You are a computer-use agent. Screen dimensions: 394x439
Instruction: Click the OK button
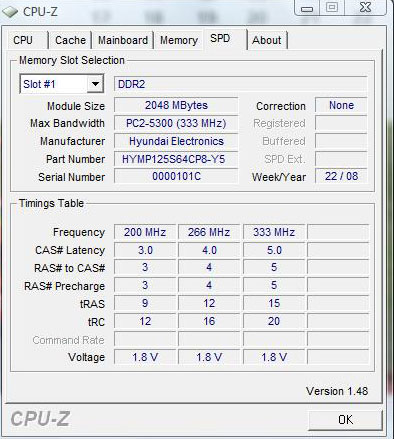345,420
